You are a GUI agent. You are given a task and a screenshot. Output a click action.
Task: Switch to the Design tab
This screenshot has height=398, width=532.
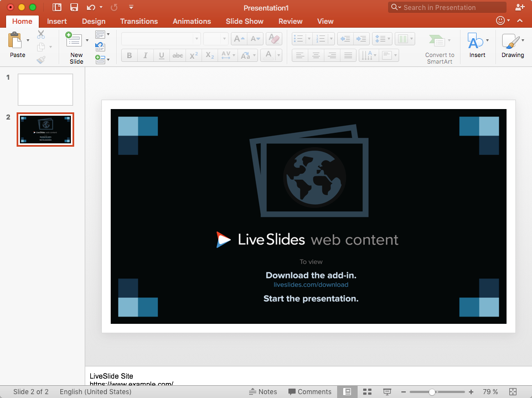click(x=94, y=22)
